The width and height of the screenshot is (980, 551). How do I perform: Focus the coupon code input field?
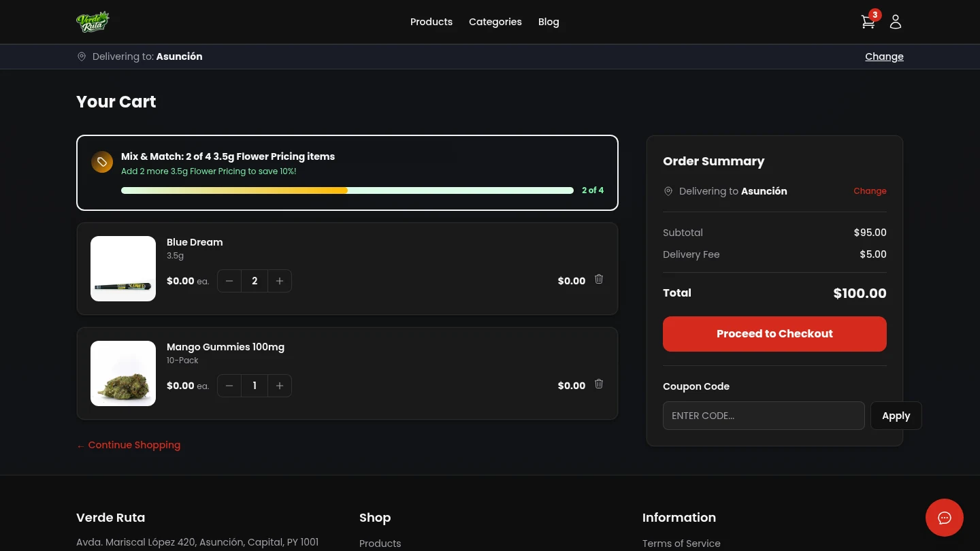click(763, 416)
